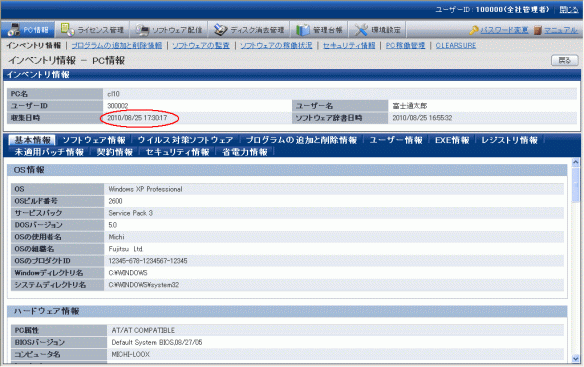Screen dimensions: 584x367
Task: Click the 管理台帳 book icon
Action: coord(302,30)
